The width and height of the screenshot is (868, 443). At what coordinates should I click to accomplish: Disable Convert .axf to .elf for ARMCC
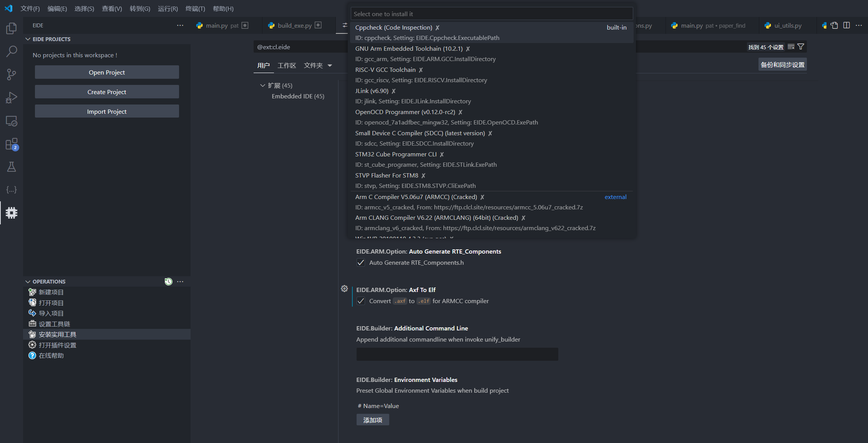(361, 301)
